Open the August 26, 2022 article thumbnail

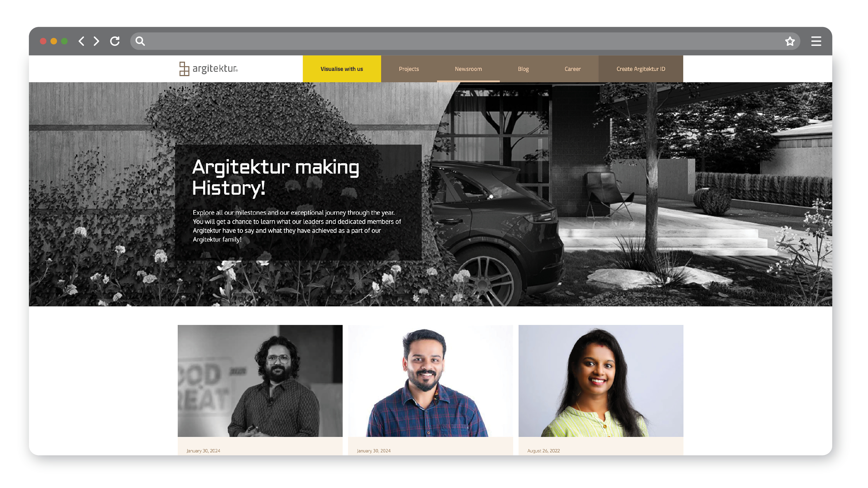[x=601, y=381]
